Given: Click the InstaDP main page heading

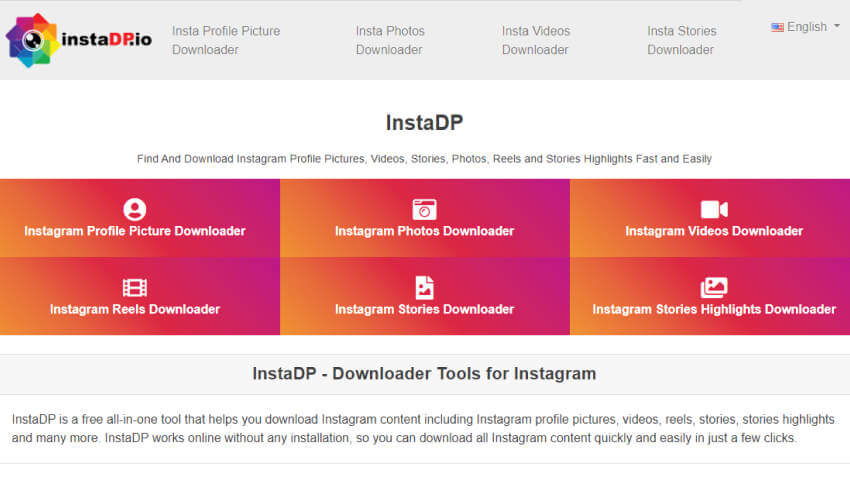Looking at the screenshot, I should pyautogui.click(x=424, y=123).
